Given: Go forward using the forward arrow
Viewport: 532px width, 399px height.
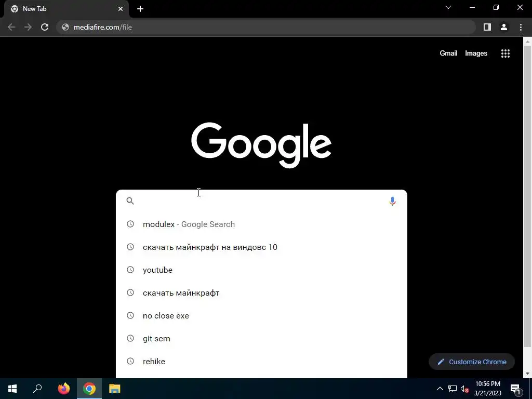Looking at the screenshot, I should 28,27.
